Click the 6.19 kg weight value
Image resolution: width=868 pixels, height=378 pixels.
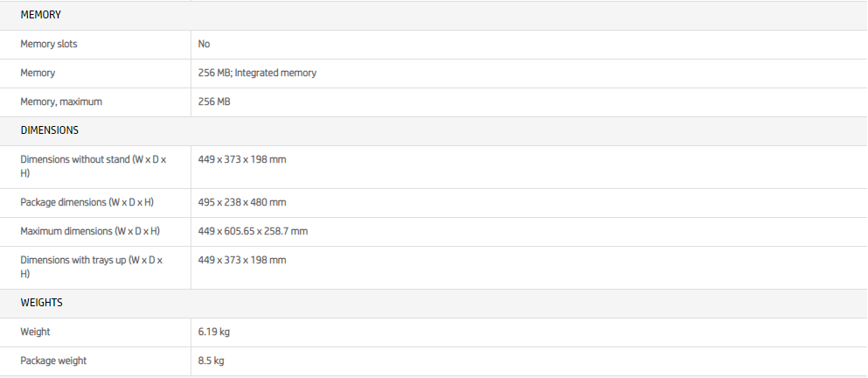[214, 332]
